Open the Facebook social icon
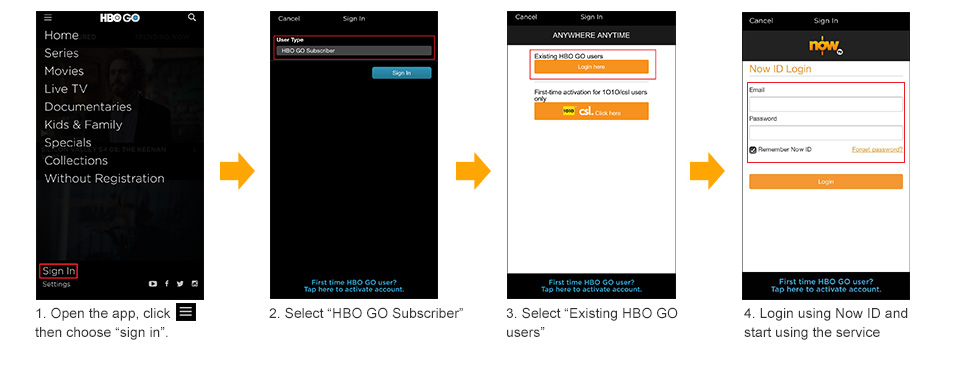The image size is (960, 373). pos(167,284)
